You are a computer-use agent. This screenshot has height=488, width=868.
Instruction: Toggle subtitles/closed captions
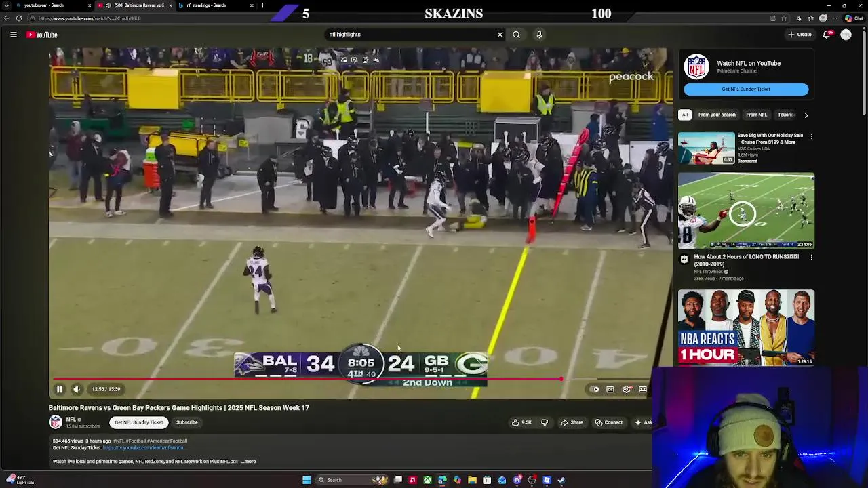(x=610, y=389)
